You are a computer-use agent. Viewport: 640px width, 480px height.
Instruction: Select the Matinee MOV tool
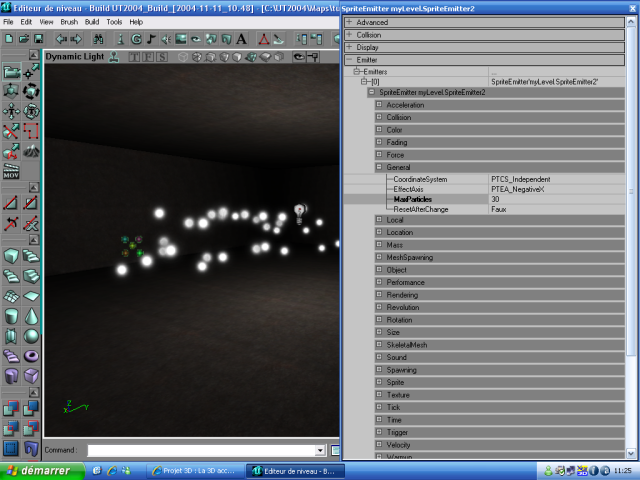(11, 171)
